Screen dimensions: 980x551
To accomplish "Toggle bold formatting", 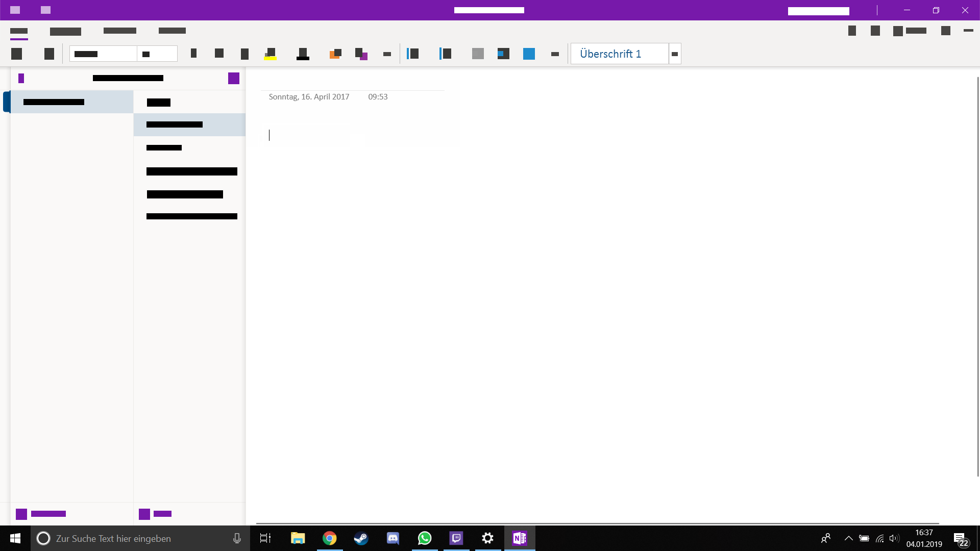I will tap(193, 53).
